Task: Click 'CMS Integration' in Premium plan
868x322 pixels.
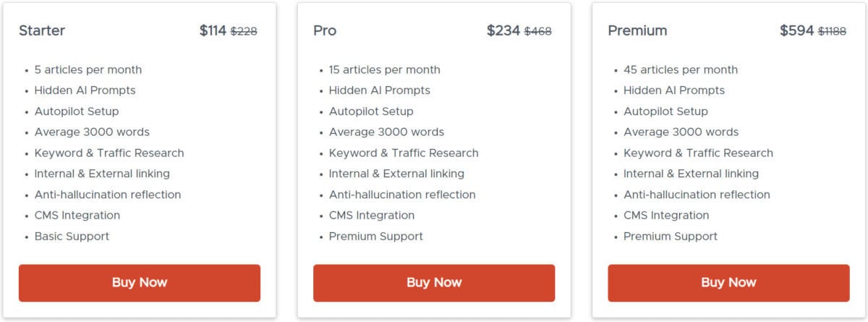Action: click(x=666, y=216)
